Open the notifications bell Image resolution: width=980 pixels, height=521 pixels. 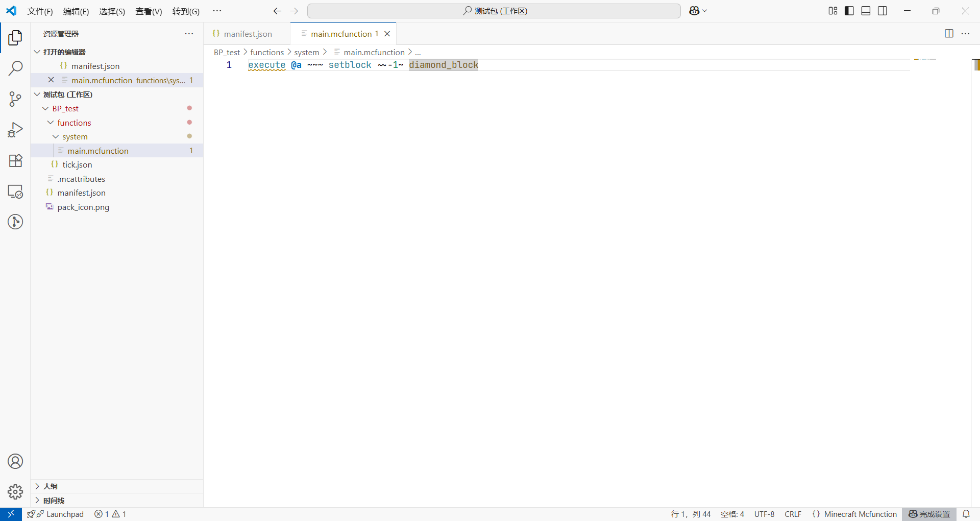point(966,514)
